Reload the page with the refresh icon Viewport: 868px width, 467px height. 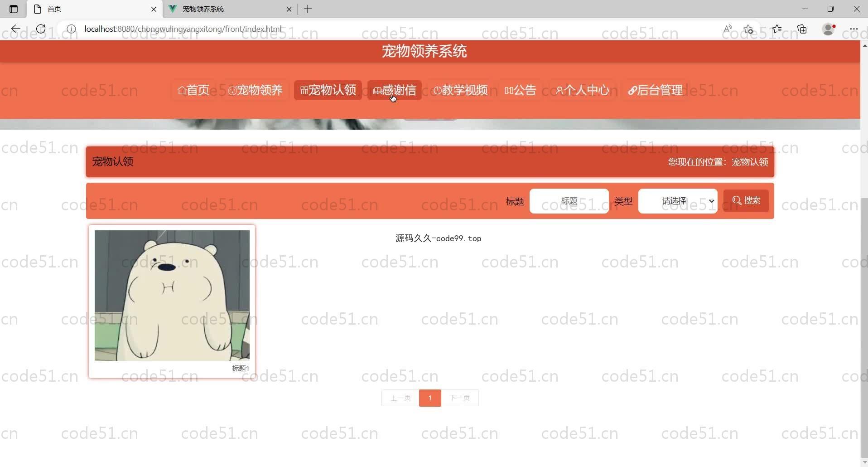tap(41, 29)
